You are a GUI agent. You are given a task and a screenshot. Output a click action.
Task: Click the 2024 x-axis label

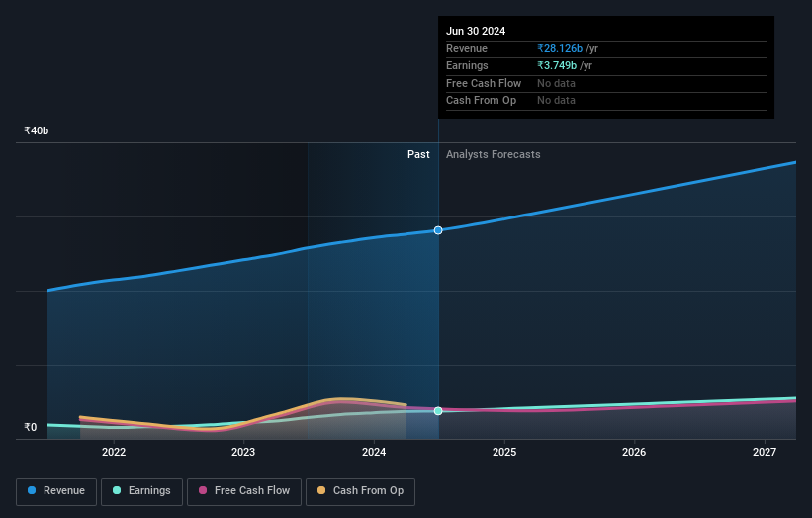click(374, 453)
